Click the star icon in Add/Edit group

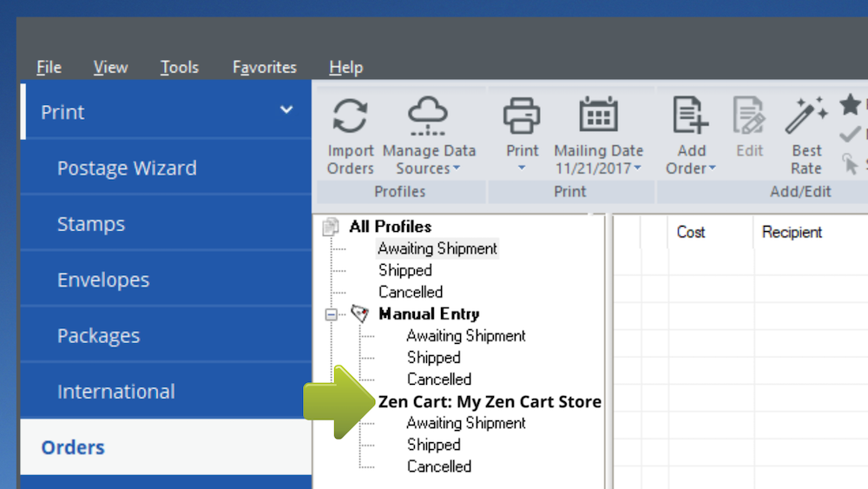tap(850, 105)
